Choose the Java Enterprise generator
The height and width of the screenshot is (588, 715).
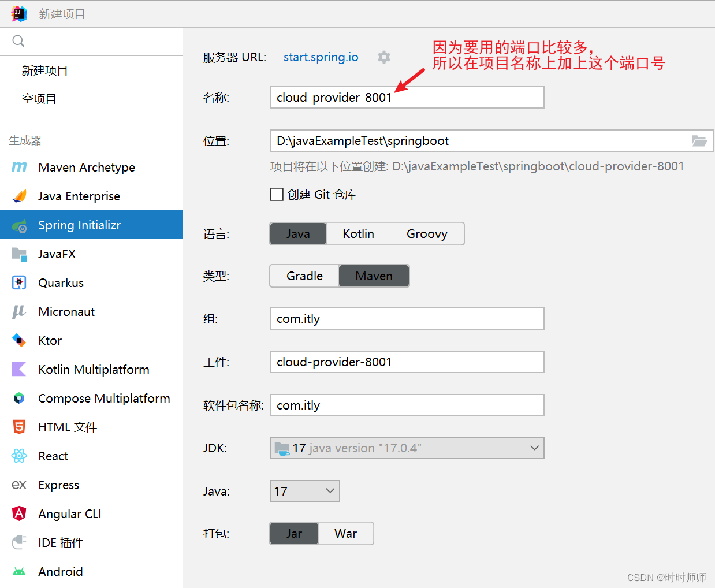(x=91, y=196)
